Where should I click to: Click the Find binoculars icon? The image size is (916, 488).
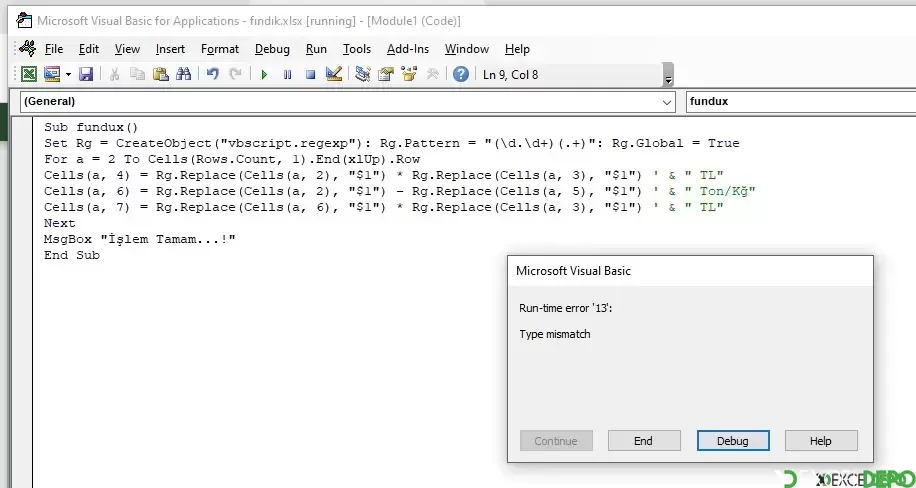pyautogui.click(x=183, y=74)
